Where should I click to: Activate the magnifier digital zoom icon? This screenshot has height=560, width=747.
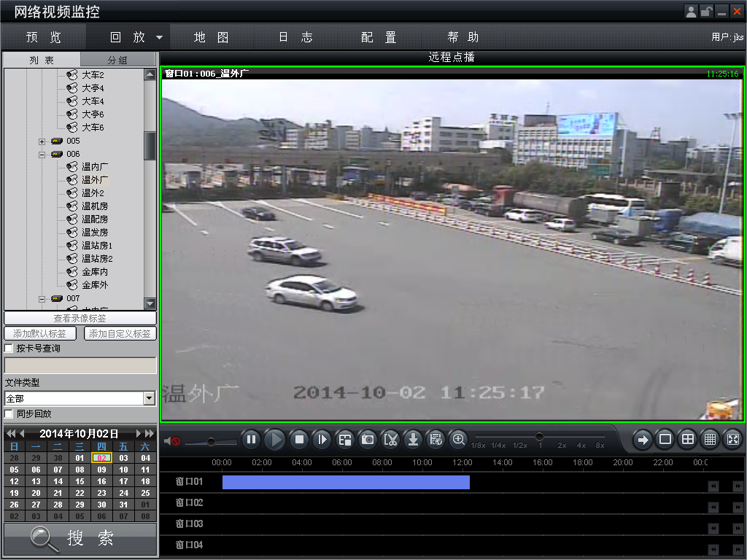coord(458,440)
